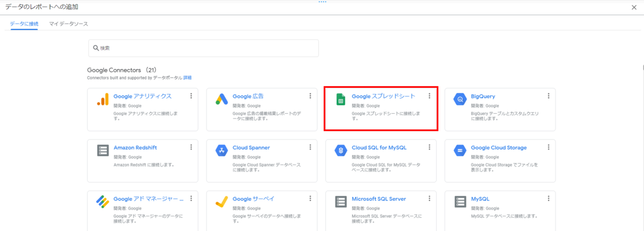Open more options for Amazon Redshift
The width and height of the screenshot is (644, 231).
pos(191,147)
